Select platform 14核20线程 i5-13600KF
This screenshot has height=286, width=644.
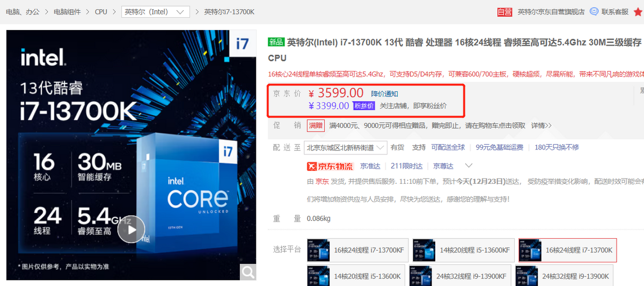pyautogui.click(x=463, y=250)
